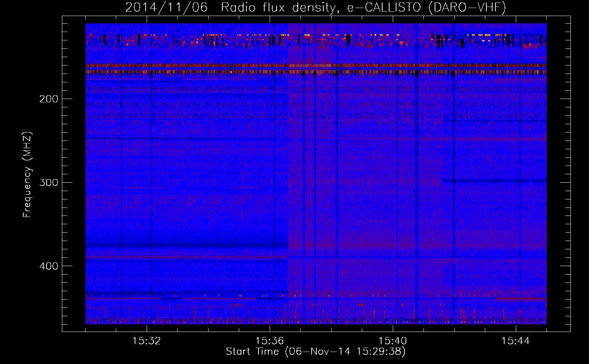This screenshot has width=589, height=364.
Task: Click the 200 frequency tick label
Action: (x=49, y=99)
